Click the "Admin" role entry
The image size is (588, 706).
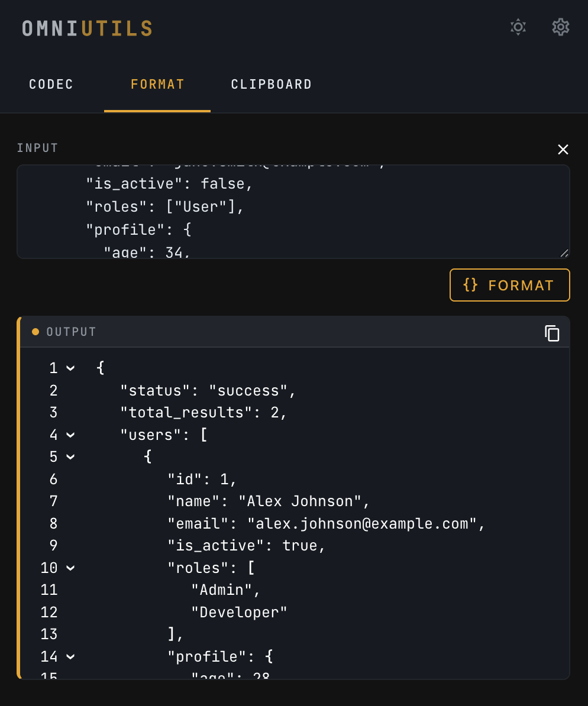(x=226, y=590)
